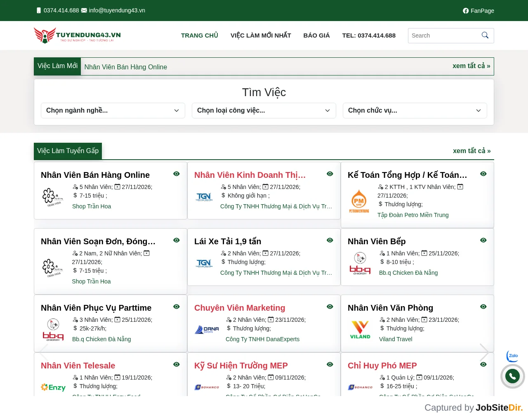Click Viland logo on Nhân Viên Văn Phòng card

coord(360,330)
